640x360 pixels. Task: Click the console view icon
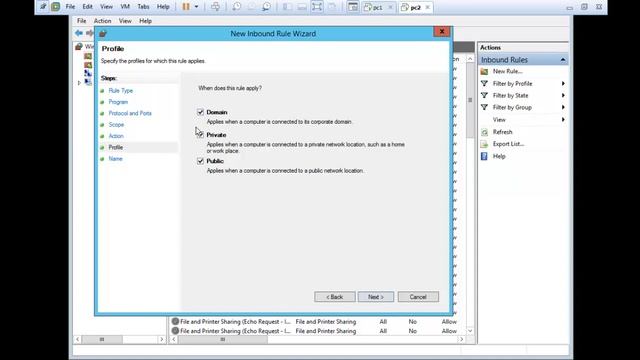pos(353,7)
